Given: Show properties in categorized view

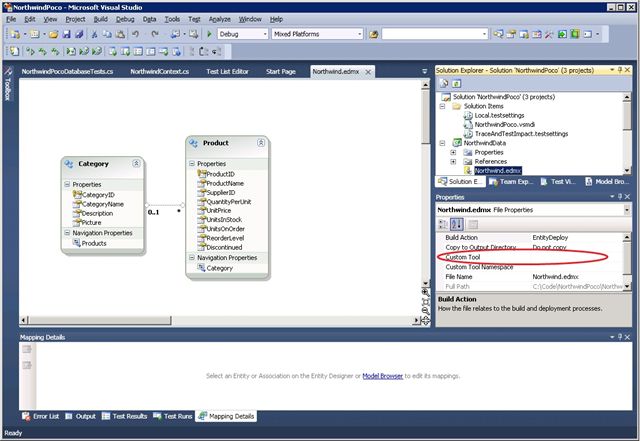Looking at the screenshot, I should tap(443, 224).
